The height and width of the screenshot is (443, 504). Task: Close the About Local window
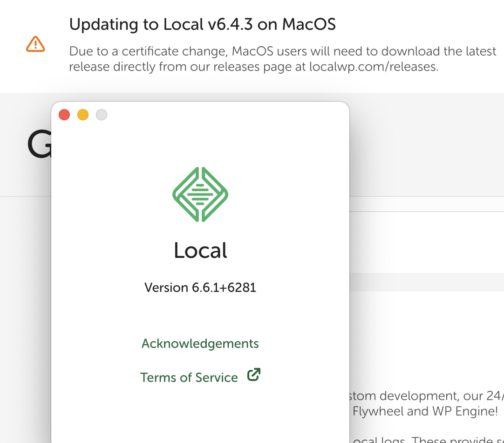pyautogui.click(x=64, y=115)
